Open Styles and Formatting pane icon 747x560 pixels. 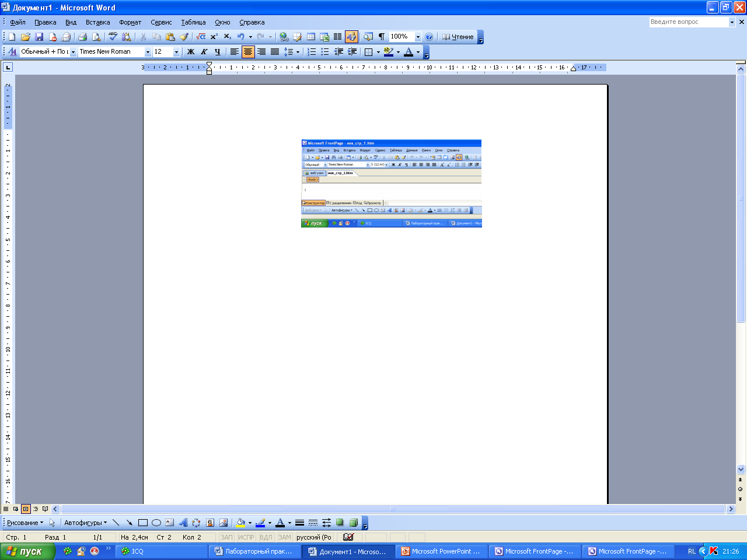tap(12, 52)
